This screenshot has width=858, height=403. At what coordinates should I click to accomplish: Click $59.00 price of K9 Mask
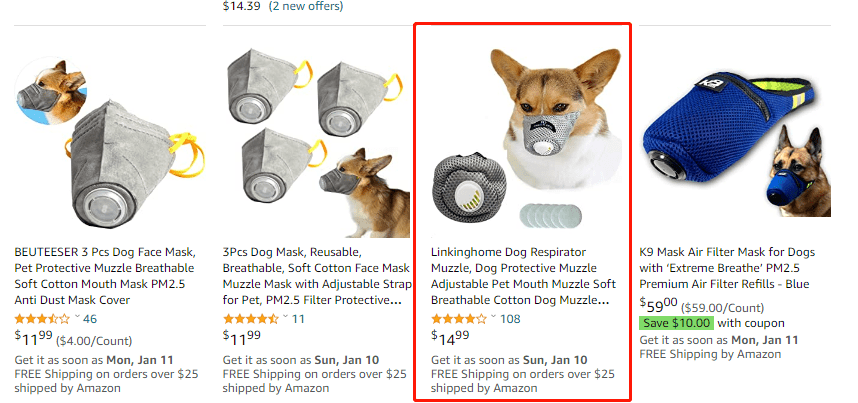click(659, 304)
